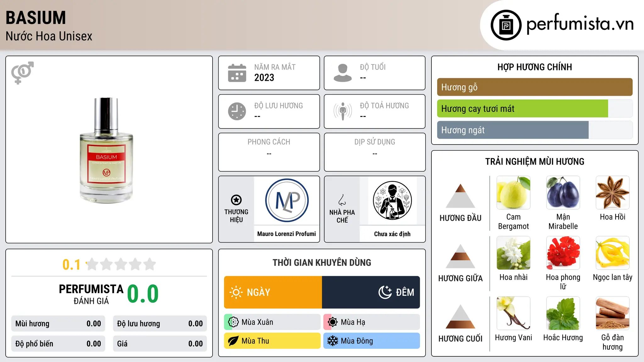The image size is (644, 362).
Task: Click the sillage icon beside Độ toả hương
Action: 343,111
